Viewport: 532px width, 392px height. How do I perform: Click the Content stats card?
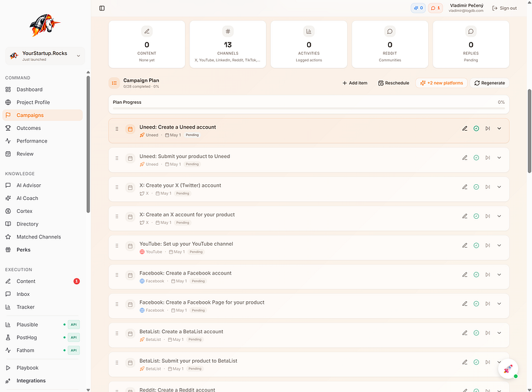click(147, 44)
